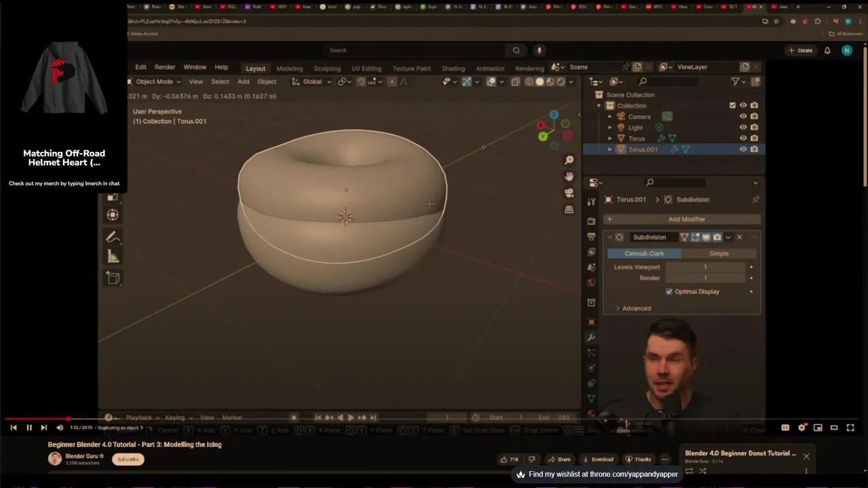Select solid viewport shading sphere
The image size is (868, 488).
pos(540,81)
